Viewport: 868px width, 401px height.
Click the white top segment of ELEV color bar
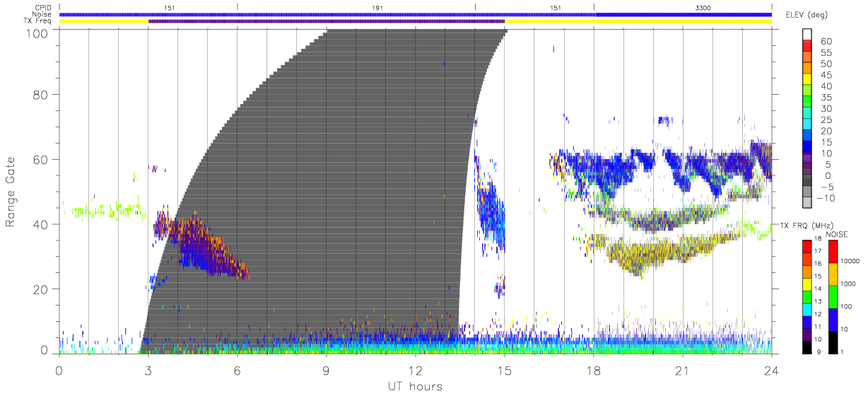(x=807, y=35)
